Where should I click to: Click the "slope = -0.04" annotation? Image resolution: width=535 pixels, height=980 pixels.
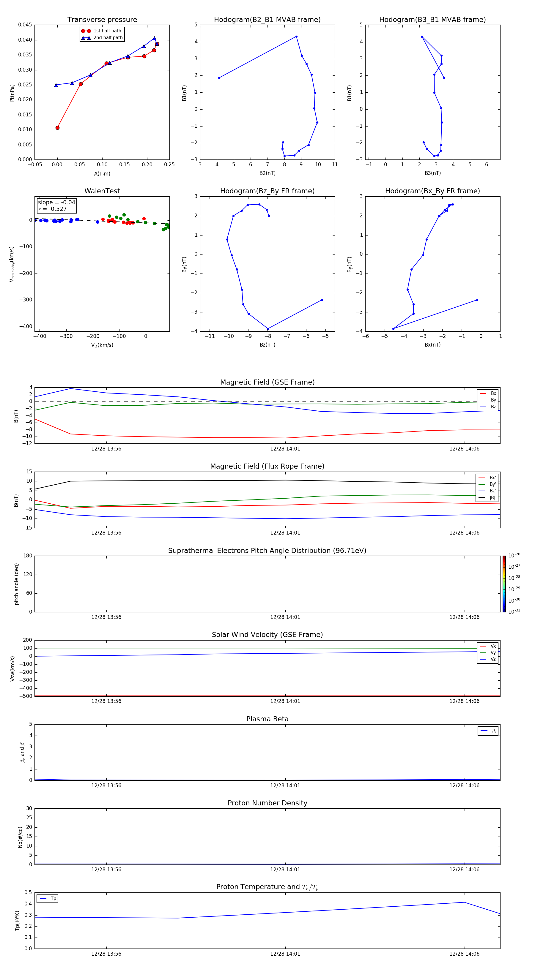tap(56, 203)
